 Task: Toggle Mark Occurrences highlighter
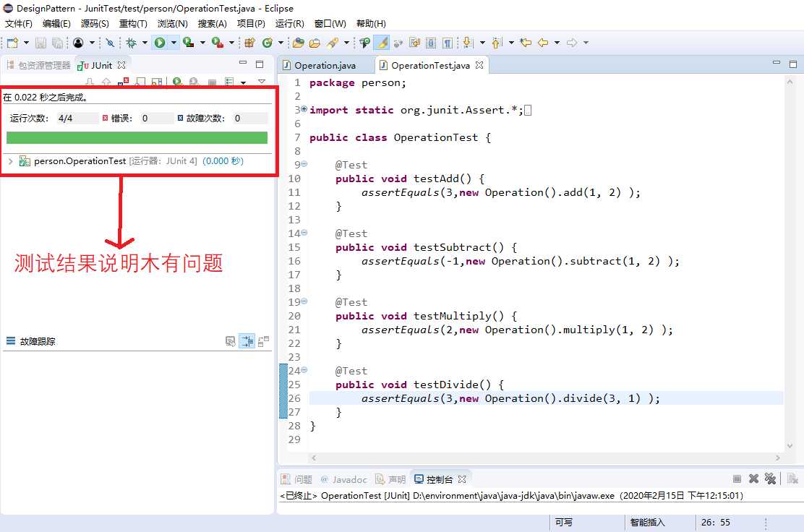[382, 43]
